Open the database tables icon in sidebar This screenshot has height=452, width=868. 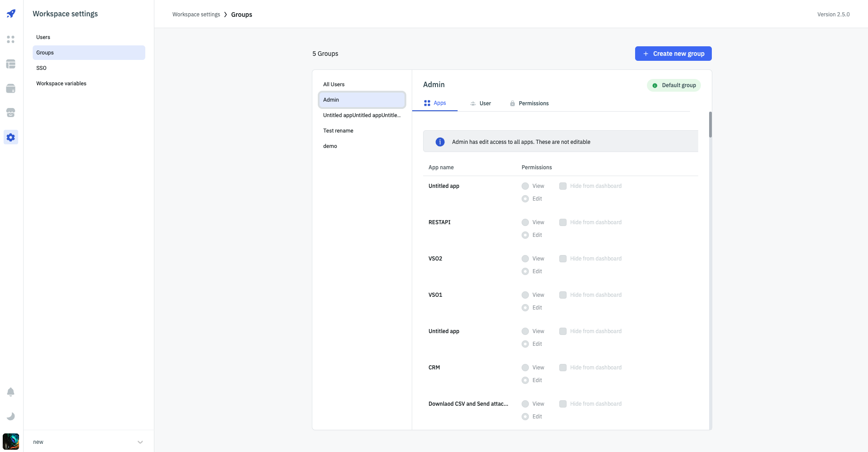(x=11, y=64)
